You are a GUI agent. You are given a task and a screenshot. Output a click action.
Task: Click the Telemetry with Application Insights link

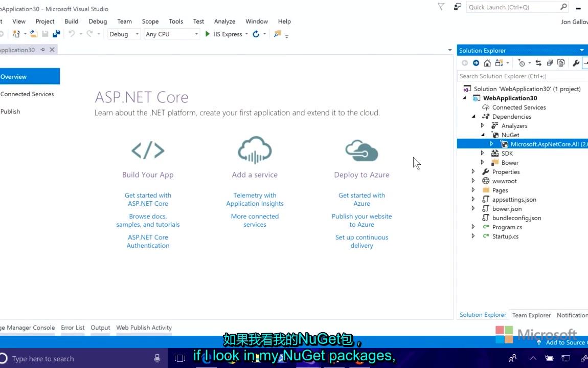coord(255,199)
